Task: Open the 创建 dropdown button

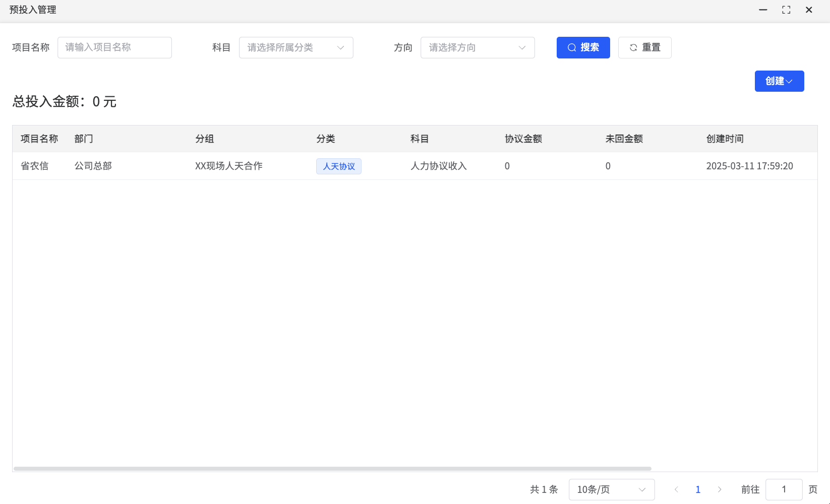Action: 779,81
